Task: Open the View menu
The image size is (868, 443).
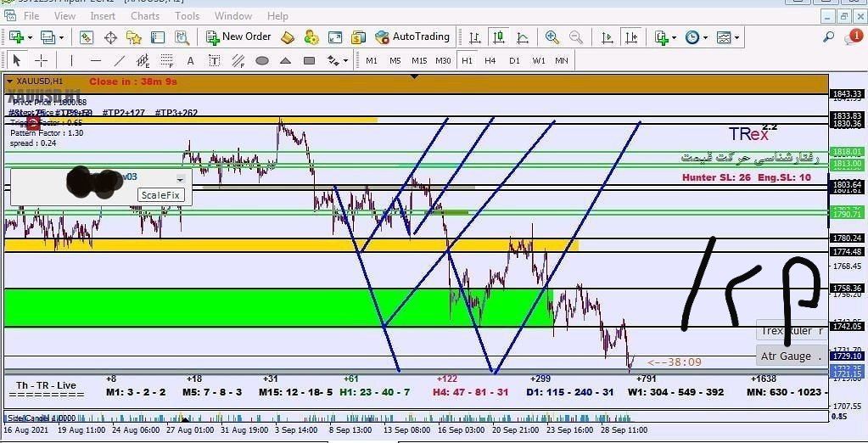Action: pos(64,15)
